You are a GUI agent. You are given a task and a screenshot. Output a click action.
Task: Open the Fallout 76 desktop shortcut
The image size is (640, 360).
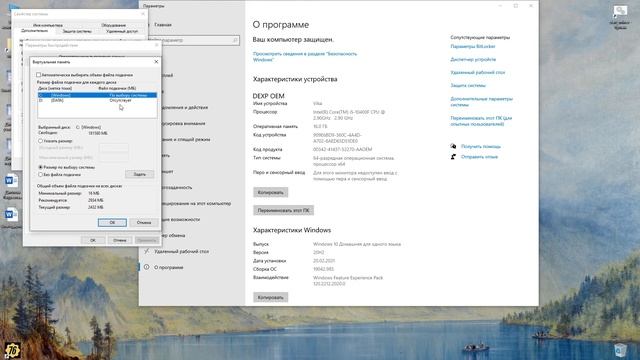point(13,349)
